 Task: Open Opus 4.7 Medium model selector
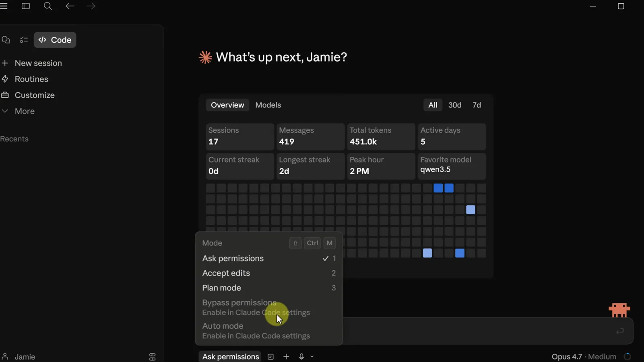[x=584, y=357]
